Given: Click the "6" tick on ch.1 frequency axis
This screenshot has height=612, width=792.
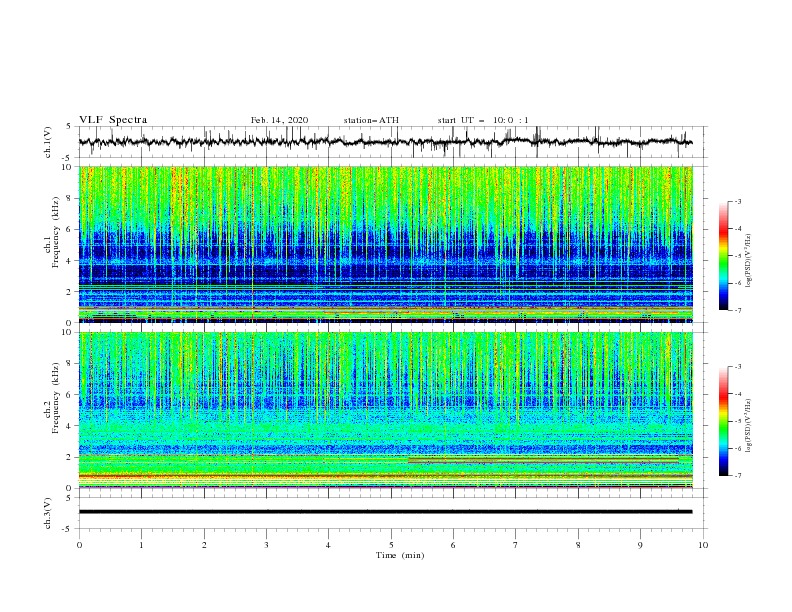Looking at the screenshot, I should (70, 229).
